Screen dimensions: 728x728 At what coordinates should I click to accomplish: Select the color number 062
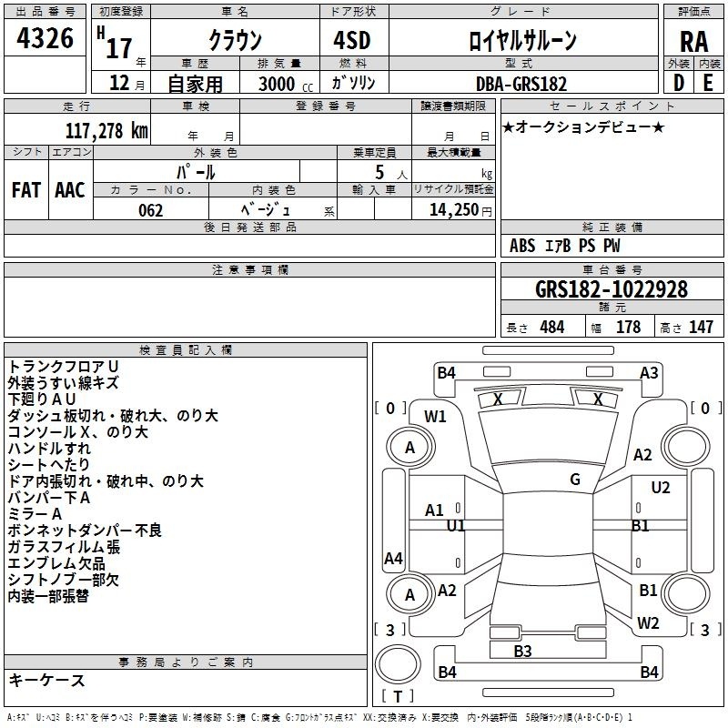[150, 210]
